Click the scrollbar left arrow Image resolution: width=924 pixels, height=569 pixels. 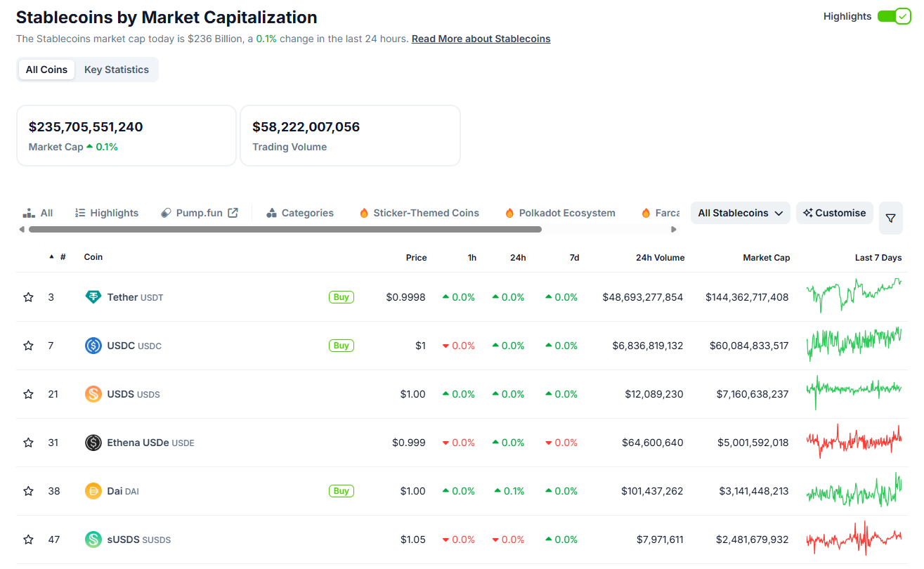click(22, 229)
